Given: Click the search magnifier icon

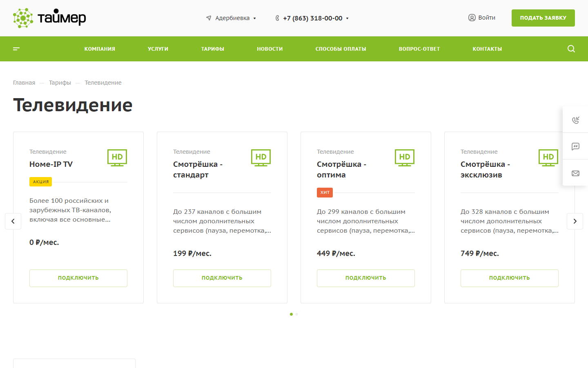Looking at the screenshot, I should point(571,49).
